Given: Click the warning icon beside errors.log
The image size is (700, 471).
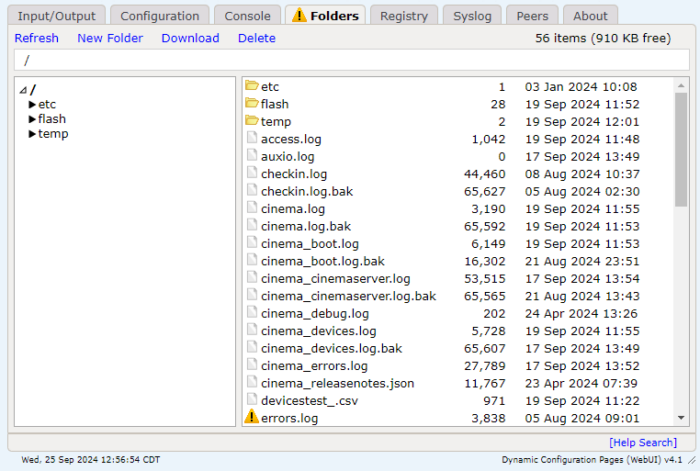Looking at the screenshot, I should (252, 416).
